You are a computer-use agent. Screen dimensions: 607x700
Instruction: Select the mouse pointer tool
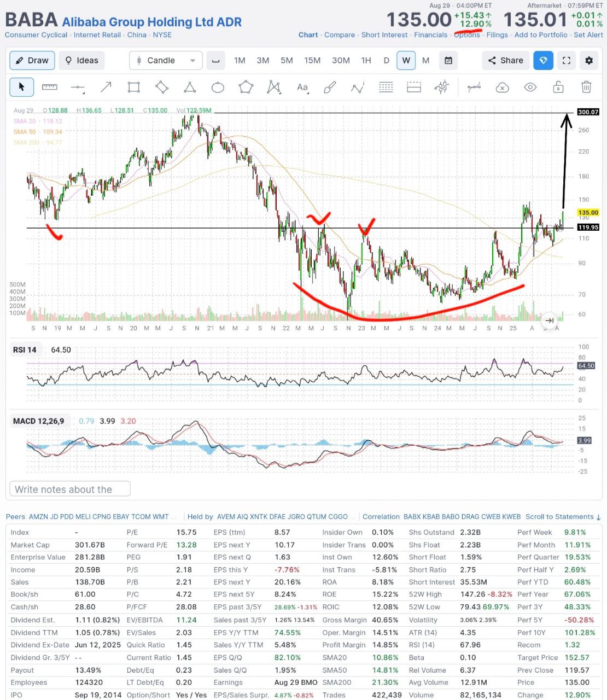tap(22, 87)
